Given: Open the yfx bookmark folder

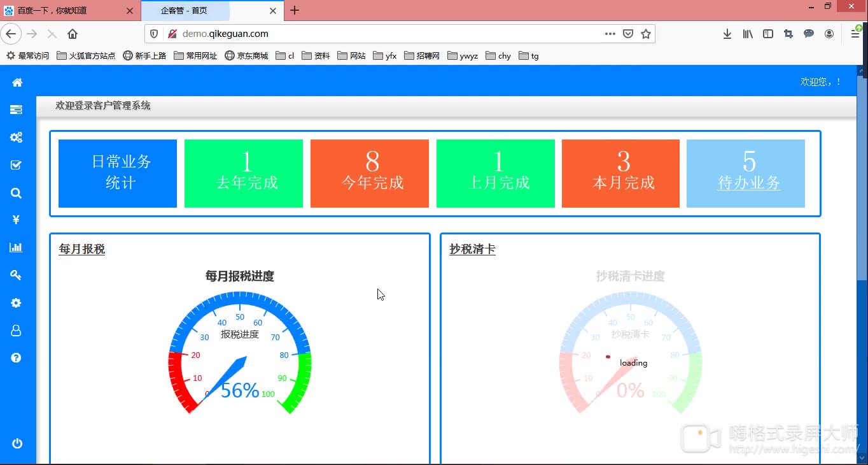Looking at the screenshot, I should click(x=385, y=55).
